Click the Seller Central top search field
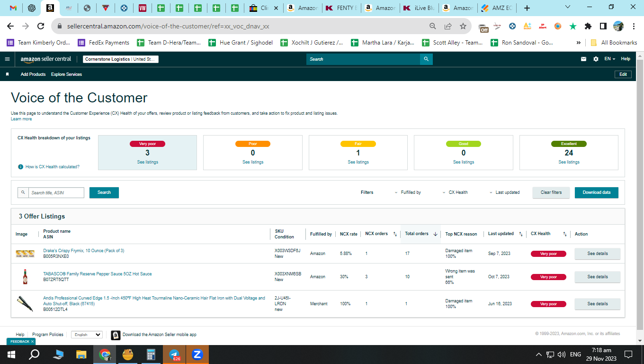 [x=363, y=59]
